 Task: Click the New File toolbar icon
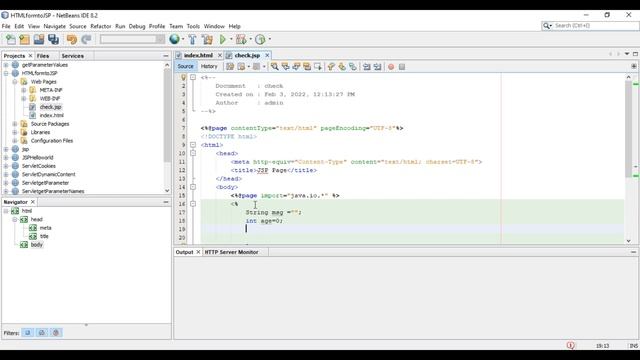[x=11, y=40]
